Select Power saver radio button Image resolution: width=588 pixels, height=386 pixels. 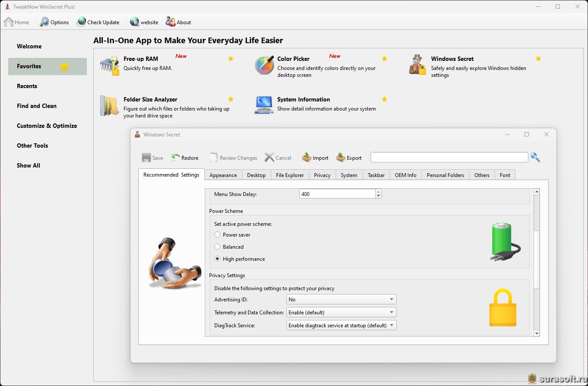(x=217, y=235)
